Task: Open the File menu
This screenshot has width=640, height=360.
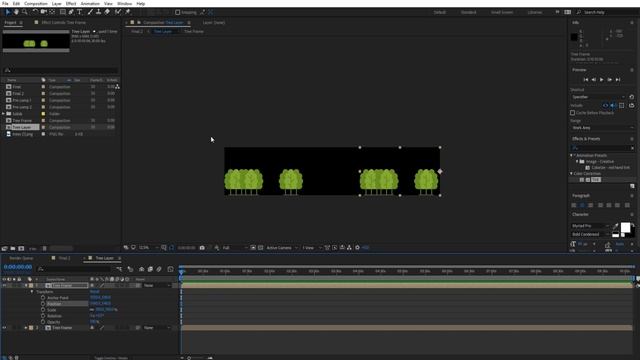Action: [x=5, y=3]
